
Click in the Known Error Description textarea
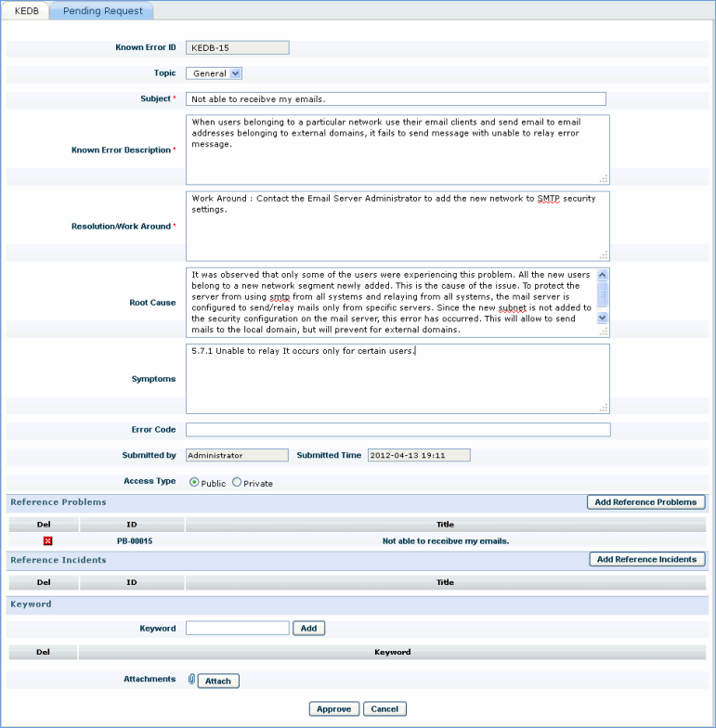(x=397, y=149)
